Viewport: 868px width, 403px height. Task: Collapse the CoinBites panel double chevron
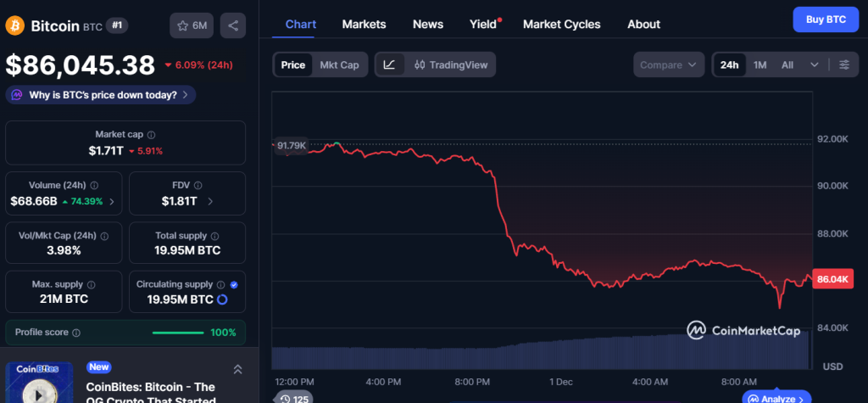point(237,369)
